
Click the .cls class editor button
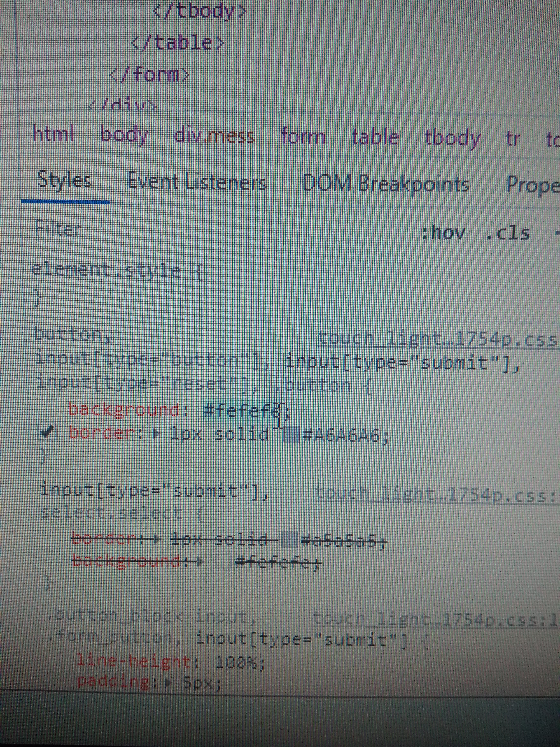pyautogui.click(x=508, y=233)
